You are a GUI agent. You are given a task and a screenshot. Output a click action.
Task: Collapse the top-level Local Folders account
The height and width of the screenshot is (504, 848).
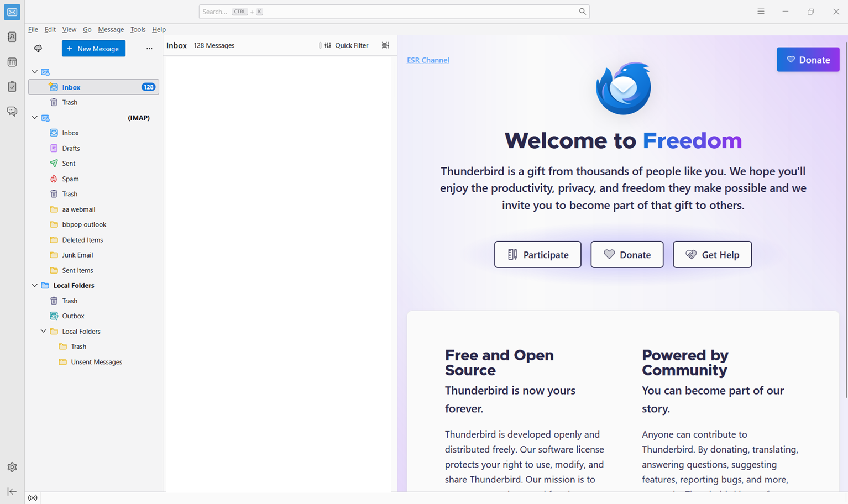click(35, 285)
